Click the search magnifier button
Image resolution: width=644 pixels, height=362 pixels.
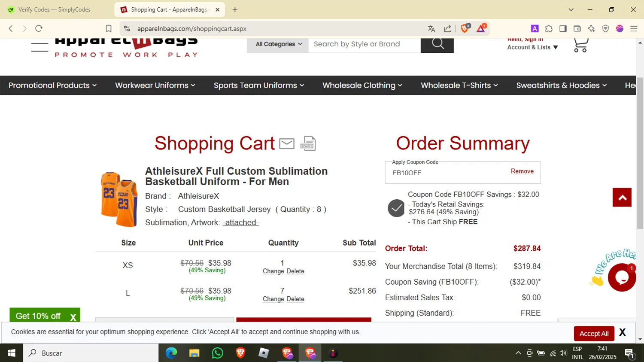pos(437,44)
